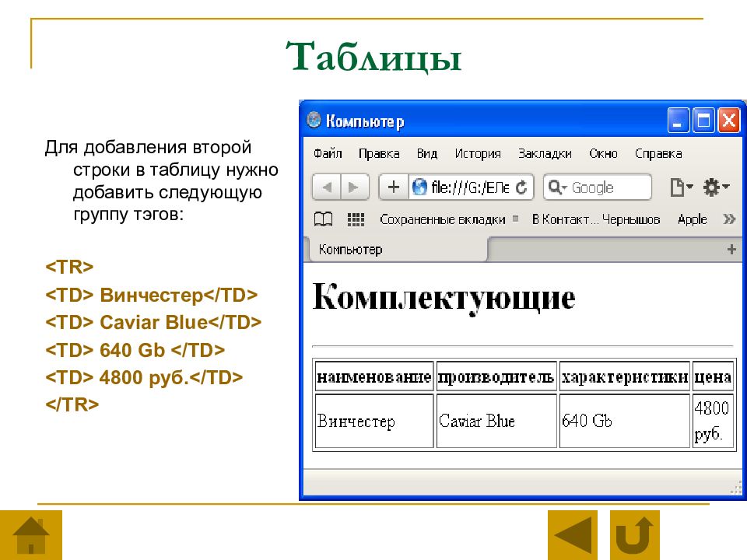Open the История menu
Viewport: 747px width, 560px height.
coord(478,153)
